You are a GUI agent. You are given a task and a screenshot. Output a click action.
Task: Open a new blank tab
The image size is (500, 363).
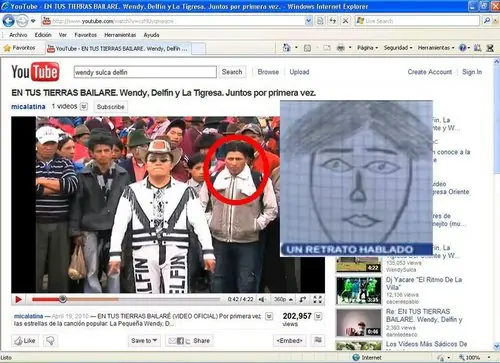[198, 49]
